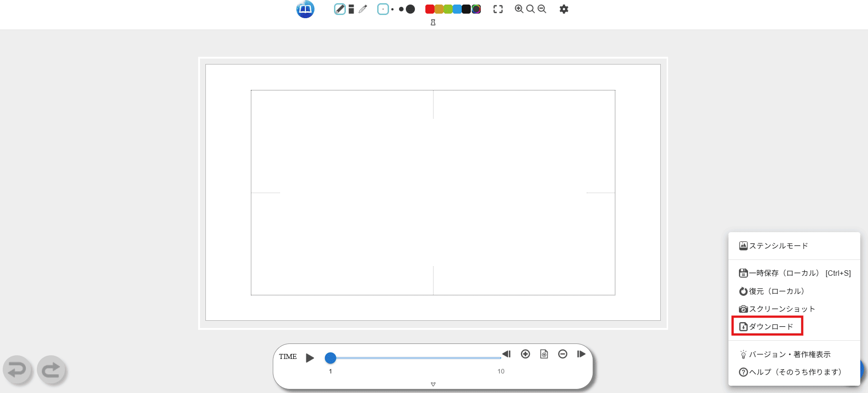This screenshot has width=868, height=393.
Task: Select the eraser tool
Action: click(351, 9)
